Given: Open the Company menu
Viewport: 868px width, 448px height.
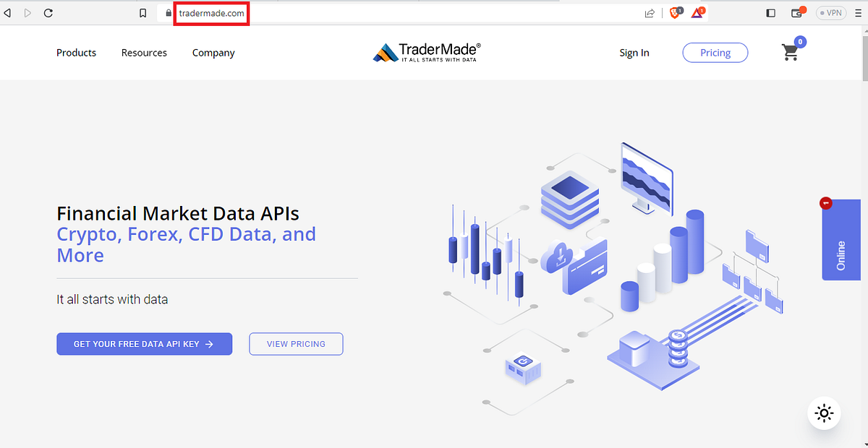Looking at the screenshot, I should click(x=213, y=53).
